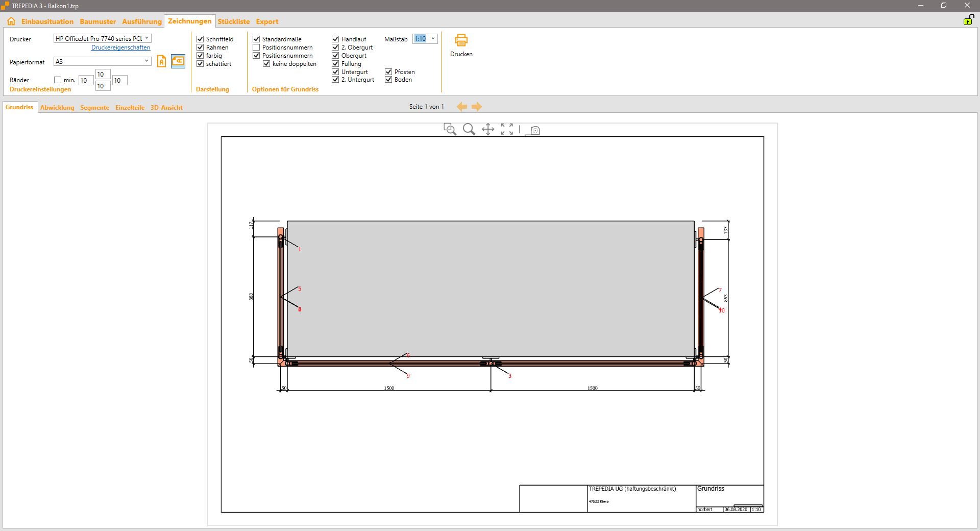Switch to the Stückliste tab
This screenshot has width=980, height=531.
(233, 21)
